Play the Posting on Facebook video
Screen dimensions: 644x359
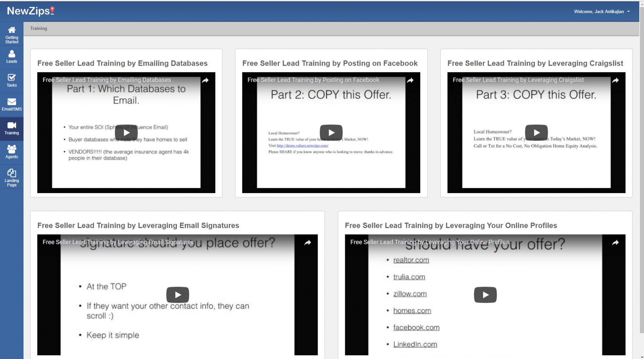[331, 133]
